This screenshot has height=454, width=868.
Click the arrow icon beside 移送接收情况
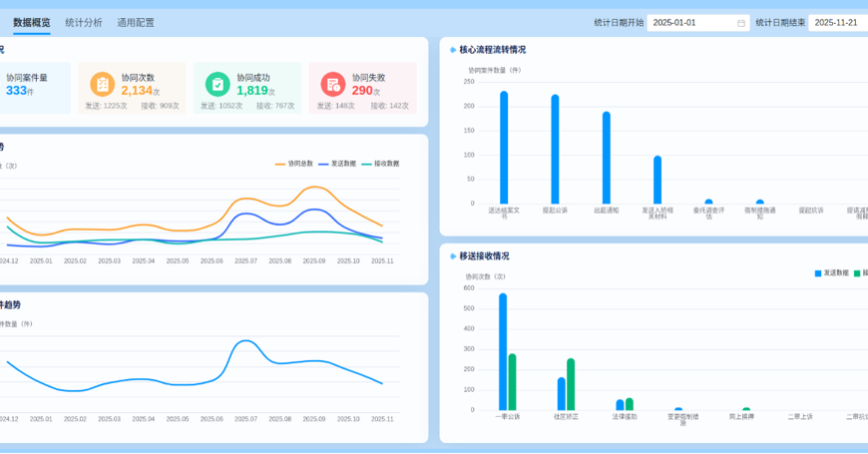453,256
